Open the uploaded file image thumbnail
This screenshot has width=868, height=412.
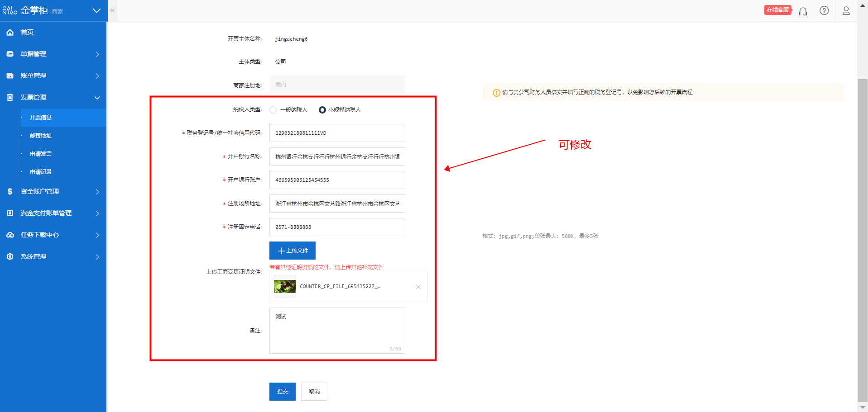[x=285, y=286]
